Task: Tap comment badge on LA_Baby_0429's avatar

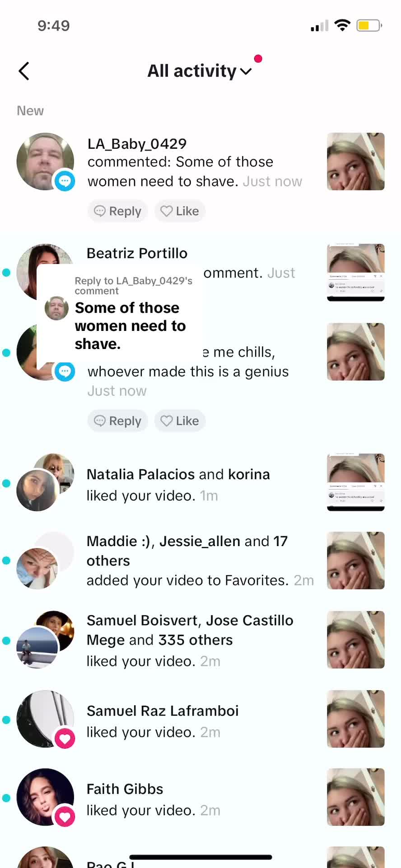Action: (65, 181)
